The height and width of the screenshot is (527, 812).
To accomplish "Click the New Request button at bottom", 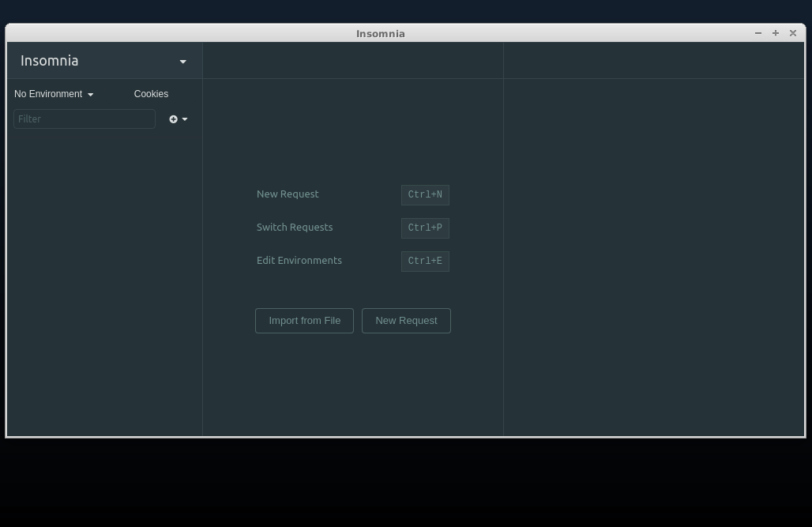I will (x=406, y=320).
